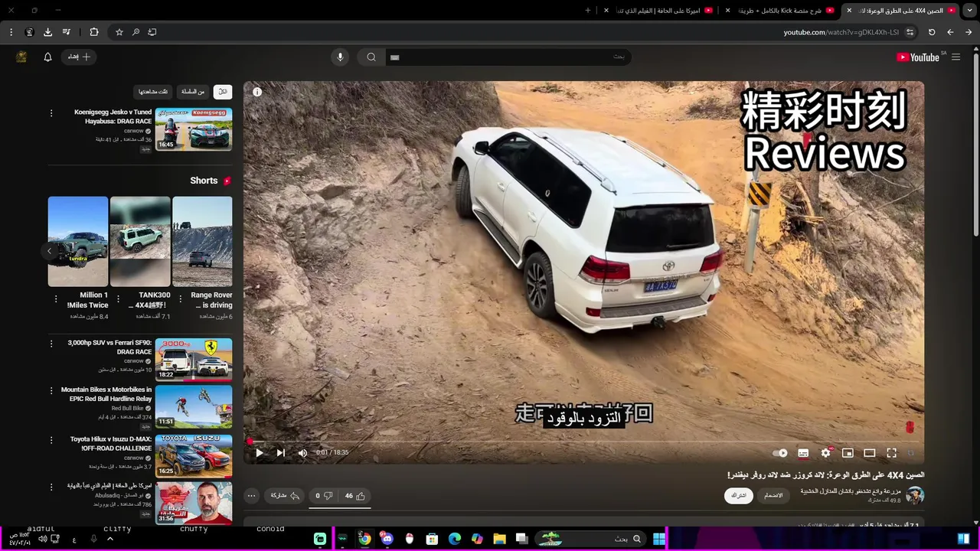
Task: Search with voice microphone icon
Action: tap(340, 57)
